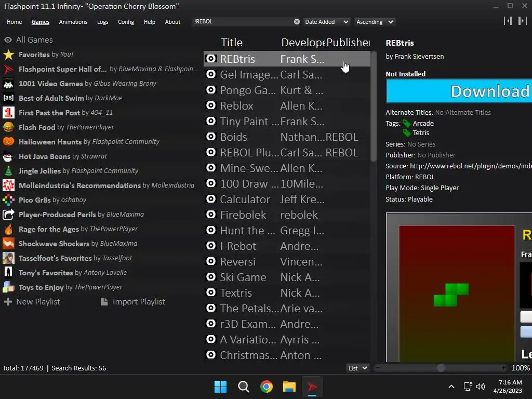Click the Pico Gr8s playlist icon
This screenshot has height=399, width=532.
point(8,200)
